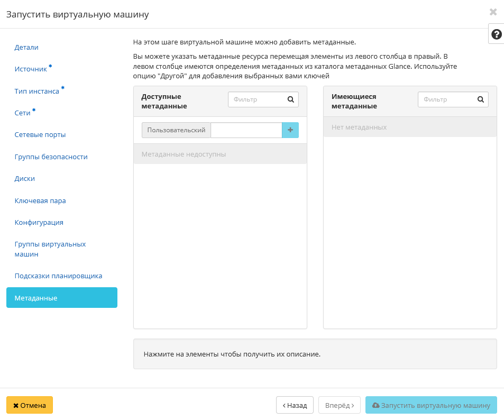The image size is (504, 420).
Task: Go to the Тип инстанса step
Action: coord(36,91)
